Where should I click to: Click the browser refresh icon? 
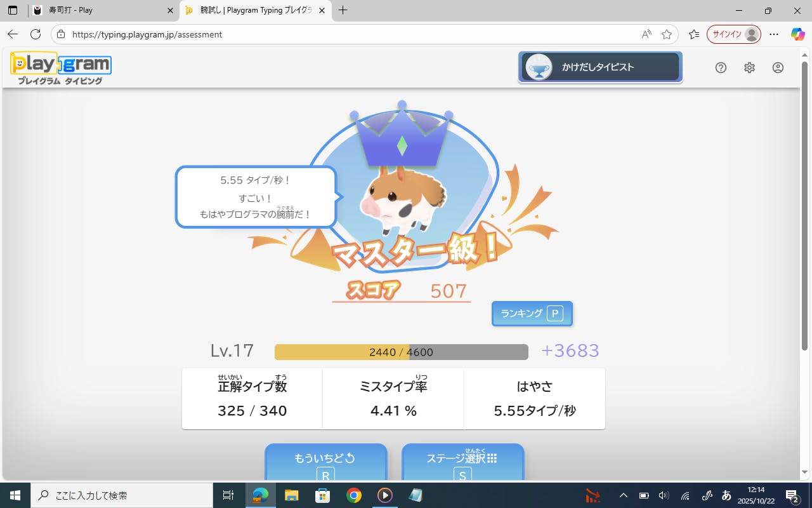tap(36, 34)
